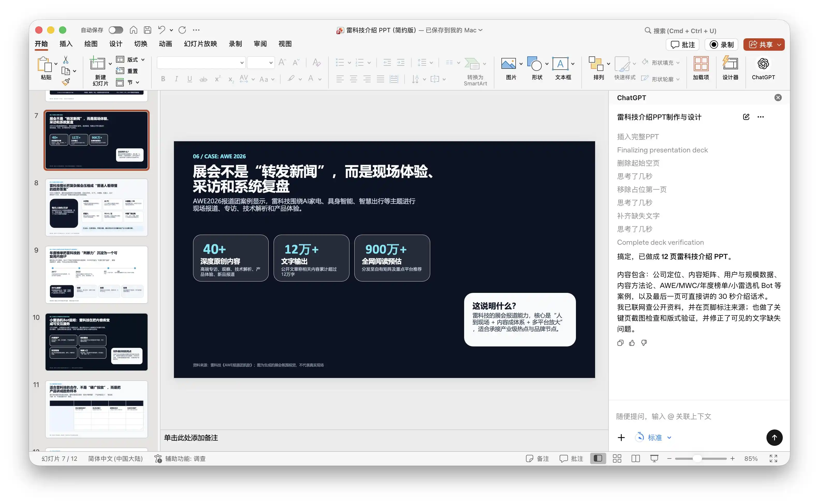The width and height of the screenshot is (819, 504).
Task: Click the Record (录制) button top right
Action: coord(721,45)
